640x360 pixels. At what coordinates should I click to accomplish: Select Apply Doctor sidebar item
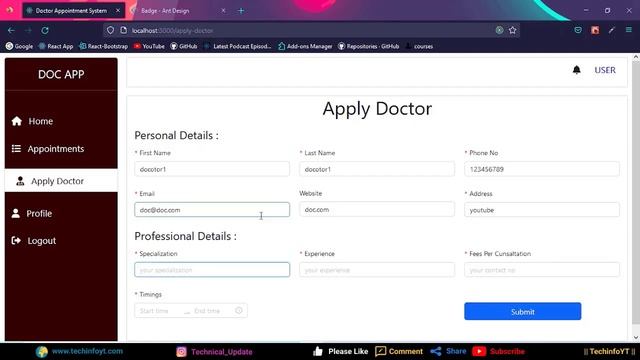(61, 181)
